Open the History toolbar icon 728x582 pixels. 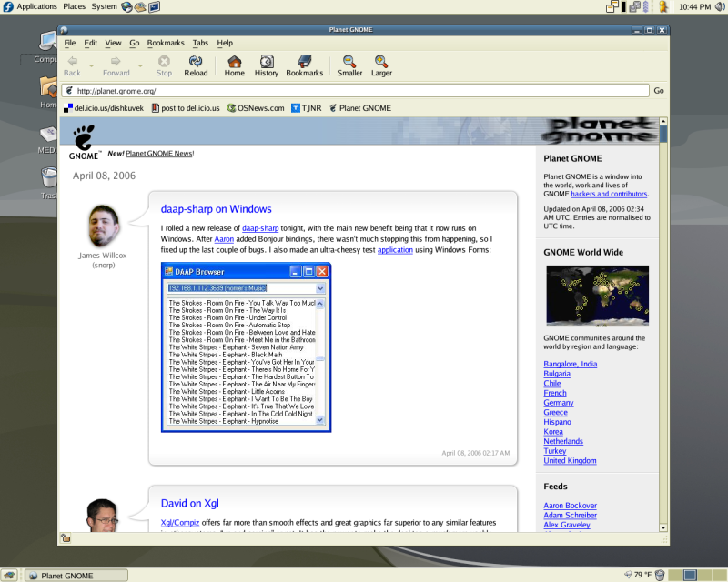point(267,61)
